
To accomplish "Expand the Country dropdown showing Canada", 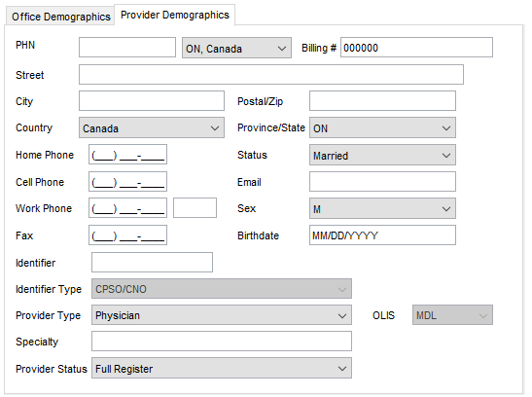I will click(152, 127).
